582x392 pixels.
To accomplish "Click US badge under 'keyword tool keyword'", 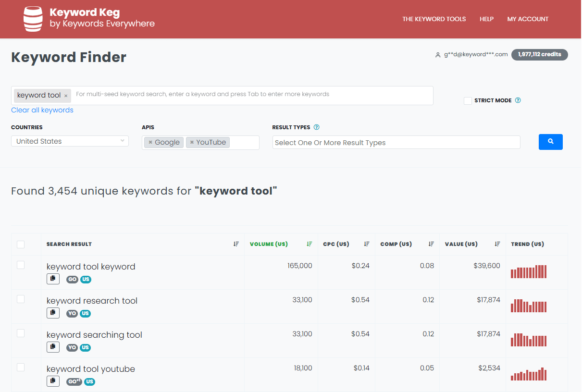I will [x=86, y=279].
